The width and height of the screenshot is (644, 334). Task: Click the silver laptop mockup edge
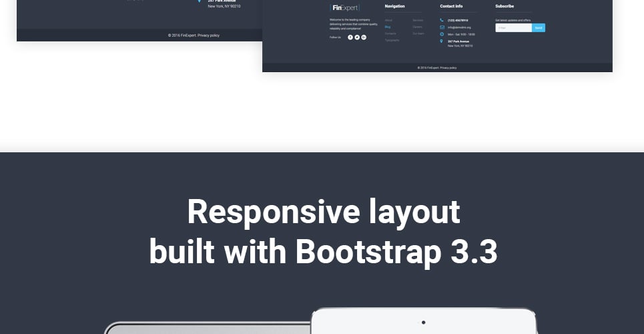click(x=207, y=328)
